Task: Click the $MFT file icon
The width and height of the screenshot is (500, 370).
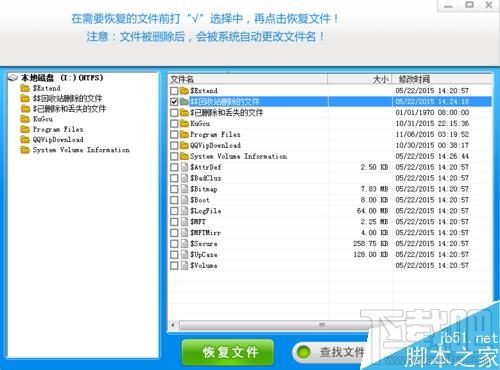Action: (184, 222)
